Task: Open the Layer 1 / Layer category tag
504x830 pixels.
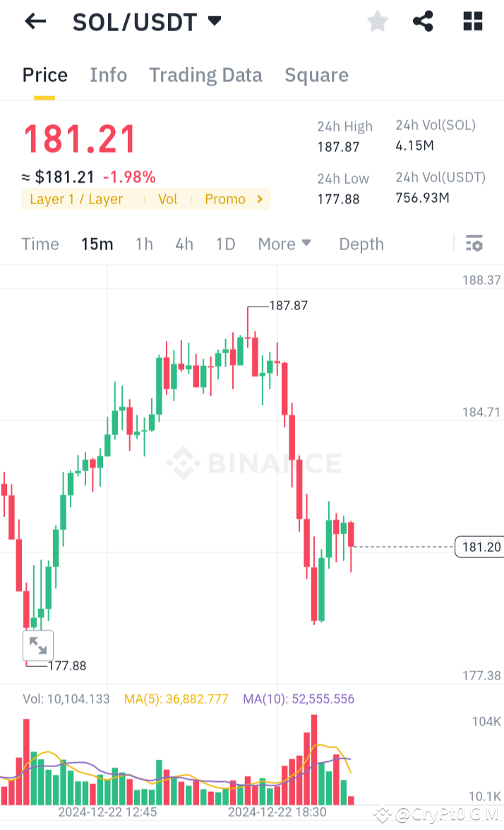Action: click(76, 199)
